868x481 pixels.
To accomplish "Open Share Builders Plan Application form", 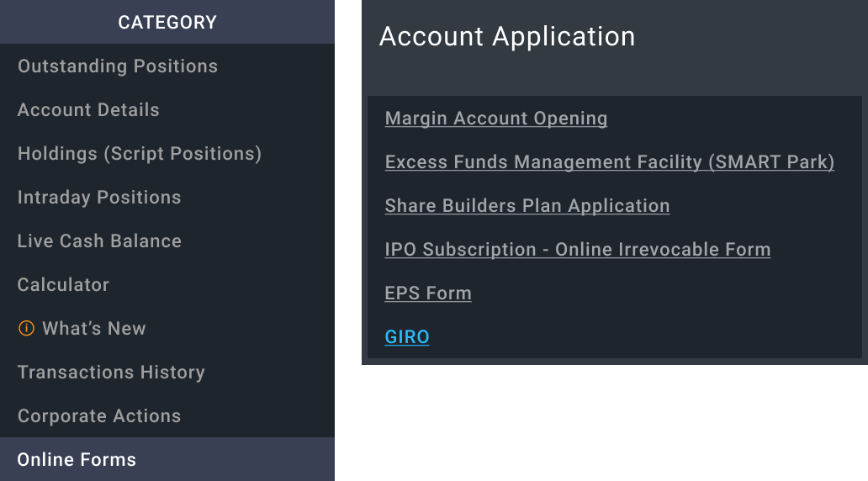I will tap(527, 206).
